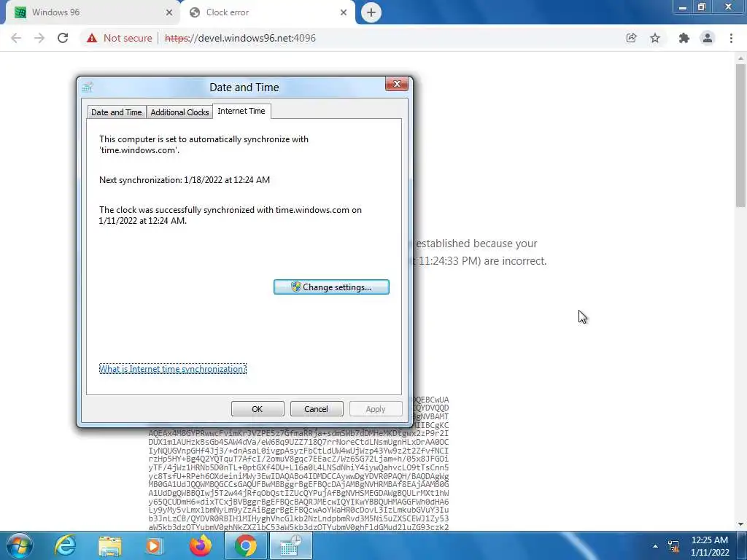Open the Additional Clocks tab
This screenshot has width=747, height=560.
click(x=179, y=112)
